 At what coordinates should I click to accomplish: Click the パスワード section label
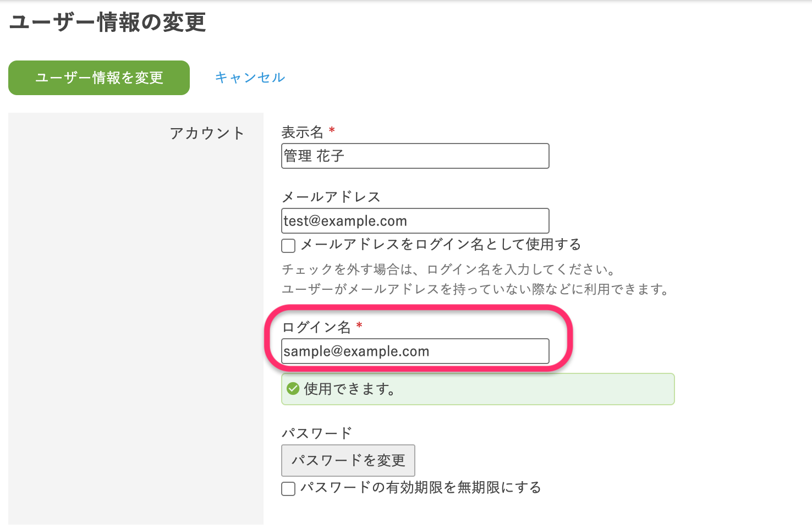coord(316,433)
